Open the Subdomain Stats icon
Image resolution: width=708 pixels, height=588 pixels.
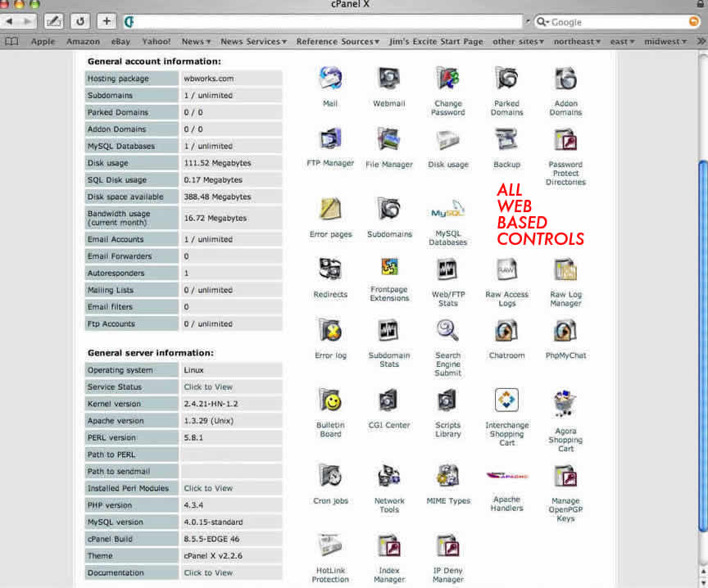(x=388, y=330)
